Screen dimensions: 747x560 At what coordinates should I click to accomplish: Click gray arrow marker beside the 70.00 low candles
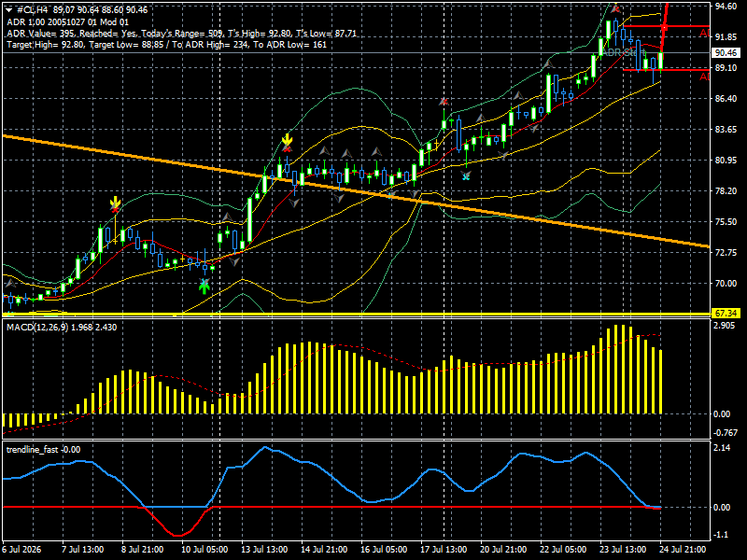[10, 284]
